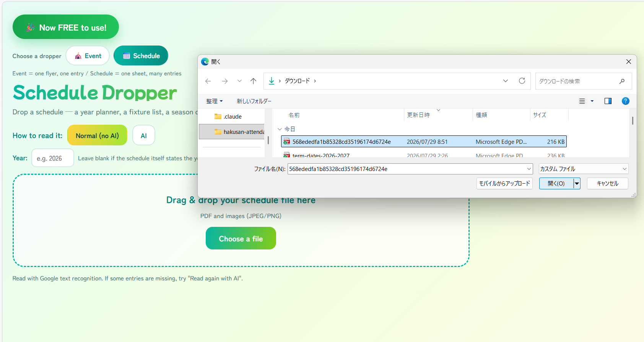Screen dimensions: 644x342
Task: Select AI reading mode
Action: [x=144, y=135]
